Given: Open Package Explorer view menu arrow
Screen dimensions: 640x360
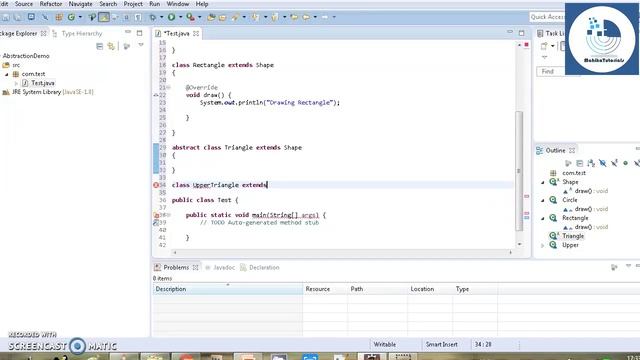Looking at the screenshot, I should click(x=141, y=45).
